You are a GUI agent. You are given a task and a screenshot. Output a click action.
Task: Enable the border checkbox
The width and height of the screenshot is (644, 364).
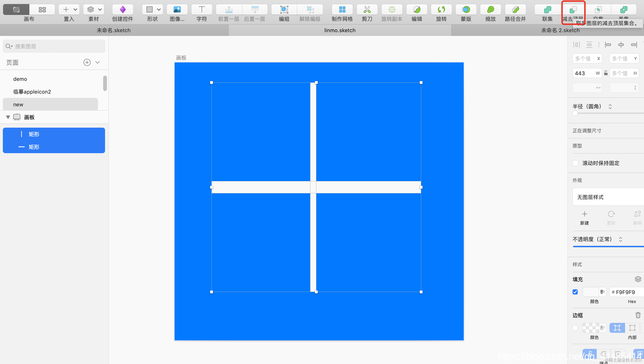575,328
